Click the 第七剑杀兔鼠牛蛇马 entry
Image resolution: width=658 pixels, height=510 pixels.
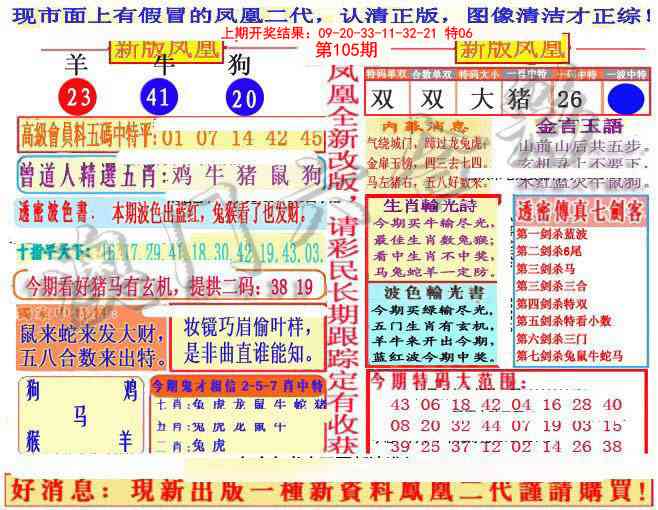(x=569, y=356)
